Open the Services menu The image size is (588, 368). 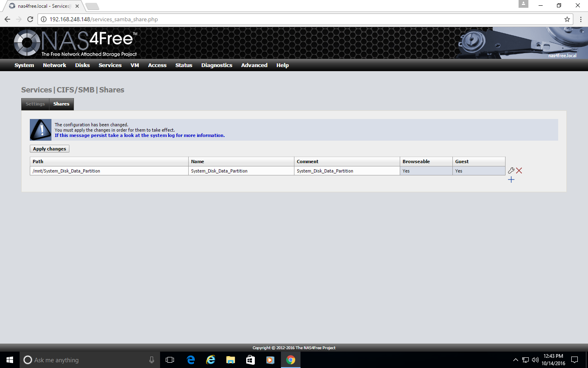pos(110,65)
